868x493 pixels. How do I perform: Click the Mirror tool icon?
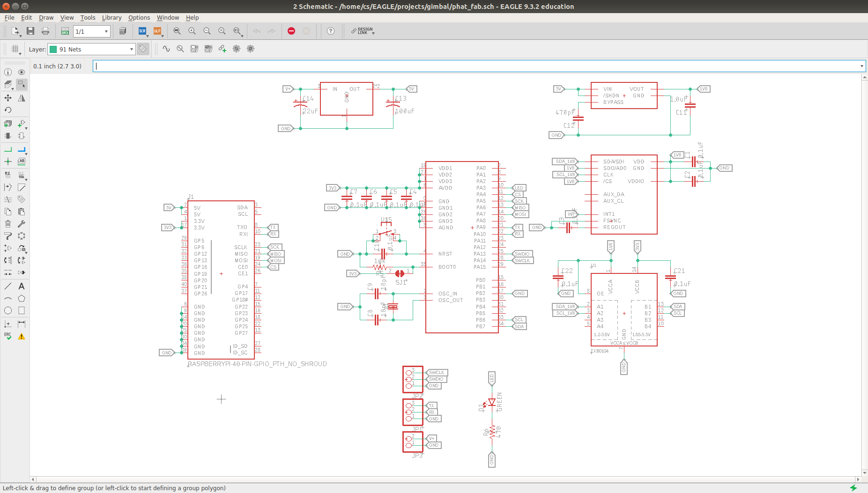[22, 98]
